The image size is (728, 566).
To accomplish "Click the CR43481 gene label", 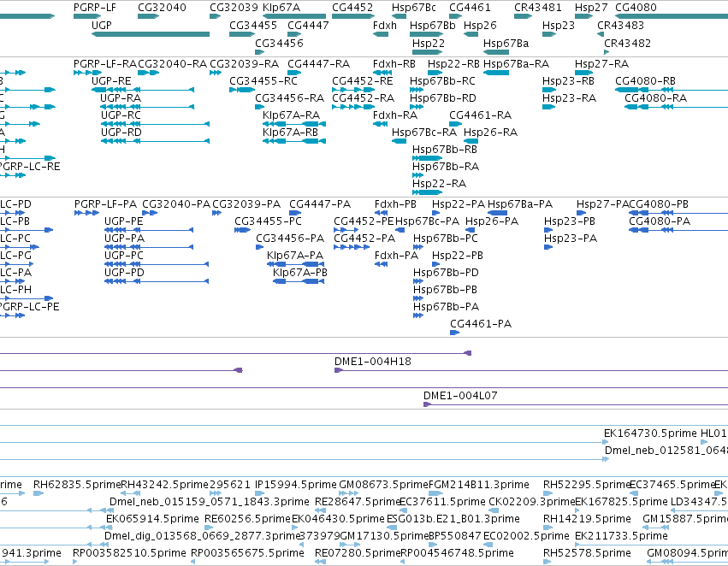I will (x=537, y=8).
